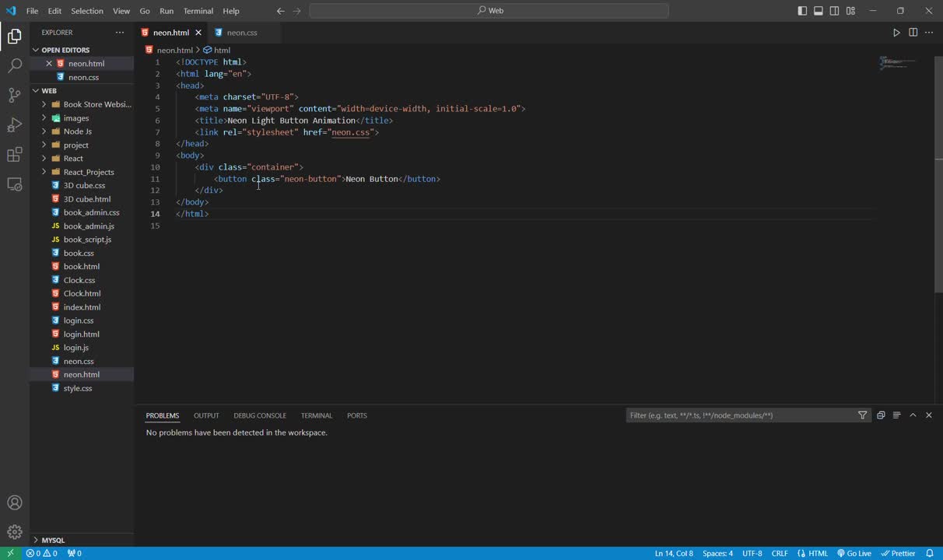Click the Run Code play icon
Screen dimensions: 943x560
click(896, 33)
